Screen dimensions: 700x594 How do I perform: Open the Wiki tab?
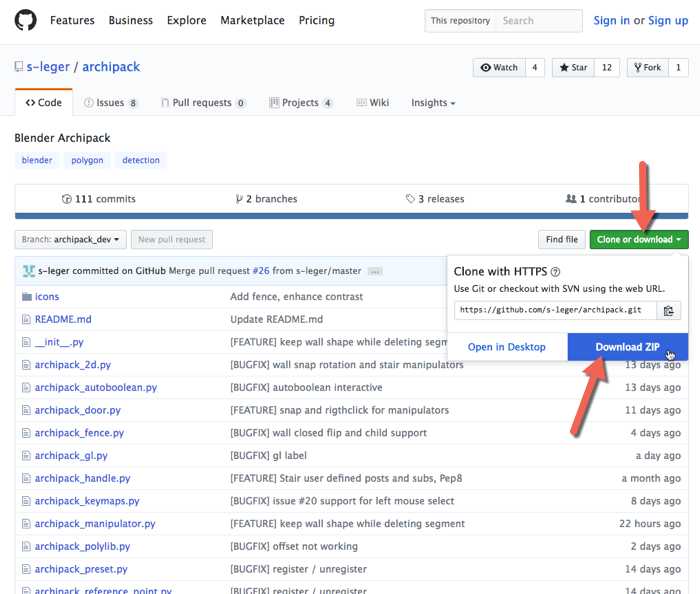pyautogui.click(x=372, y=103)
